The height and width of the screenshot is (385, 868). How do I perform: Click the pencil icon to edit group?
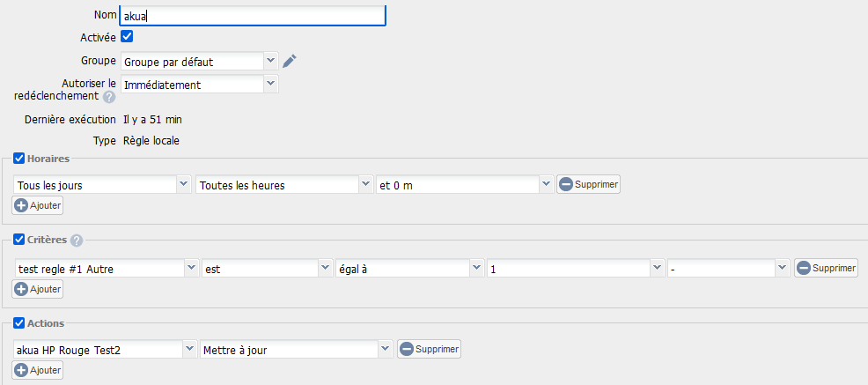290,61
